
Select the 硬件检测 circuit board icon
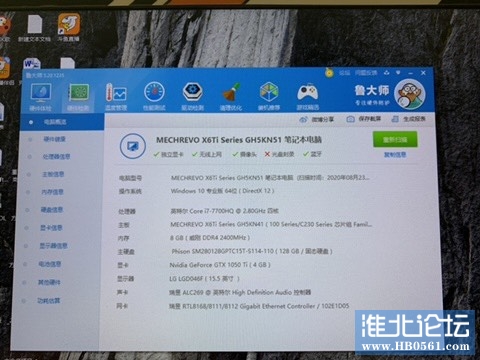[x=79, y=93]
